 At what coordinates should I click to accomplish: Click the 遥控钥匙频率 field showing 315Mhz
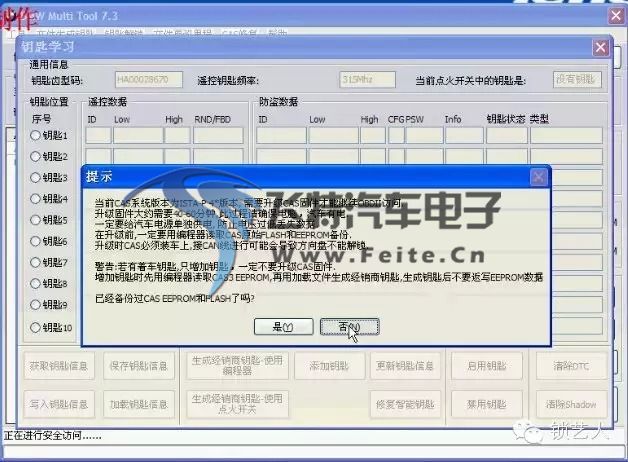click(x=367, y=80)
